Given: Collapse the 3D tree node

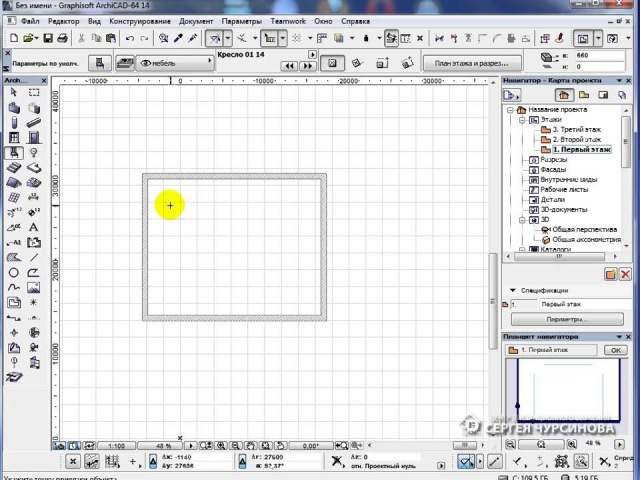Looking at the screenshot, I should pyautogui.click(x=522, y=220).
